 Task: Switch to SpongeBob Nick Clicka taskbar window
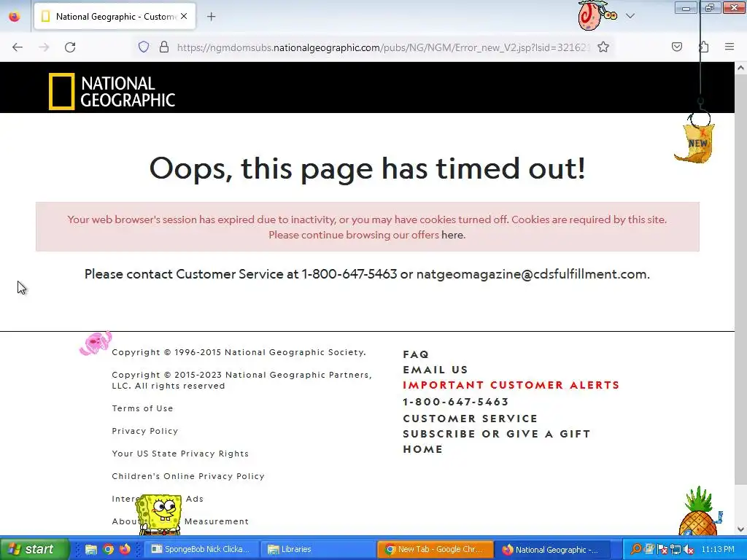click(x=201, y=549)
